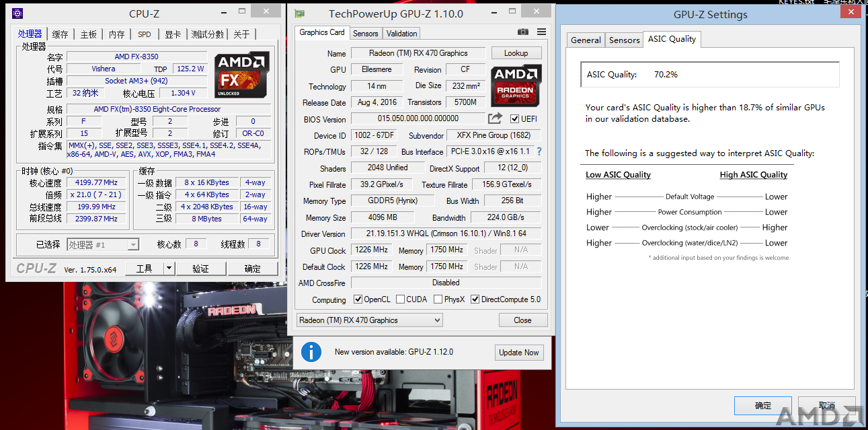Viewport: 868px width, 430px height.
Task: Click the blue info icon beside the update notice
Action: coord(311,352)
